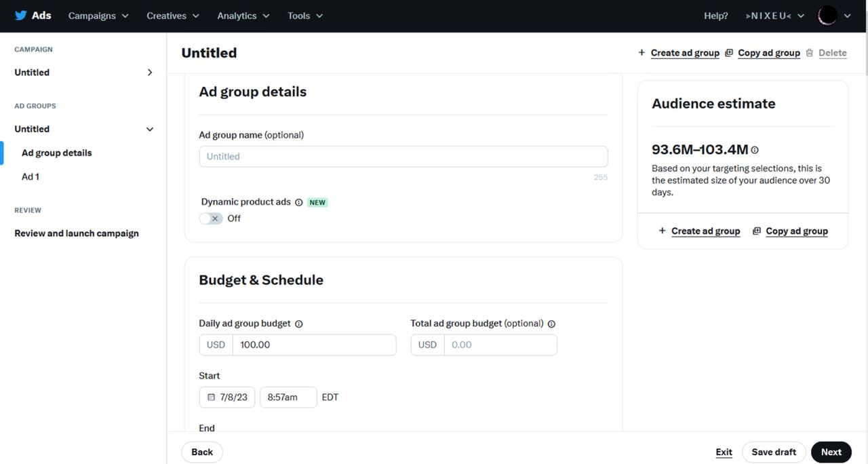Open the Campaigns dropdown menu
The height and width of the screenshot is (464, 868).
98,16
